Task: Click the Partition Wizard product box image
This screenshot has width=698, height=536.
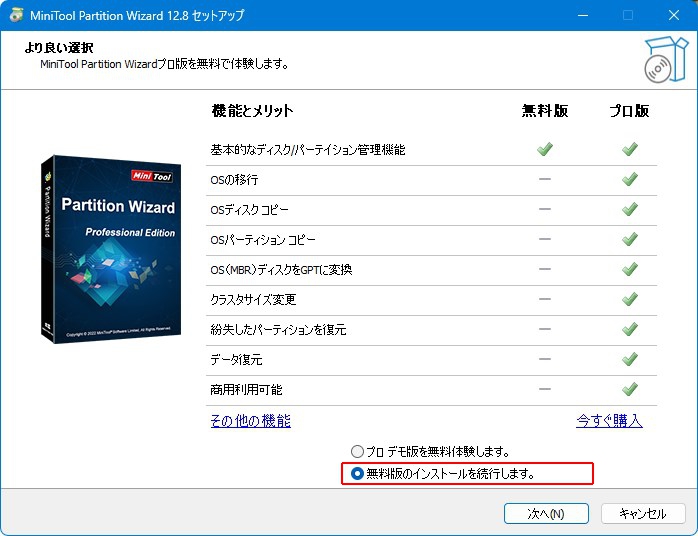Action: (x=111, y=250)
